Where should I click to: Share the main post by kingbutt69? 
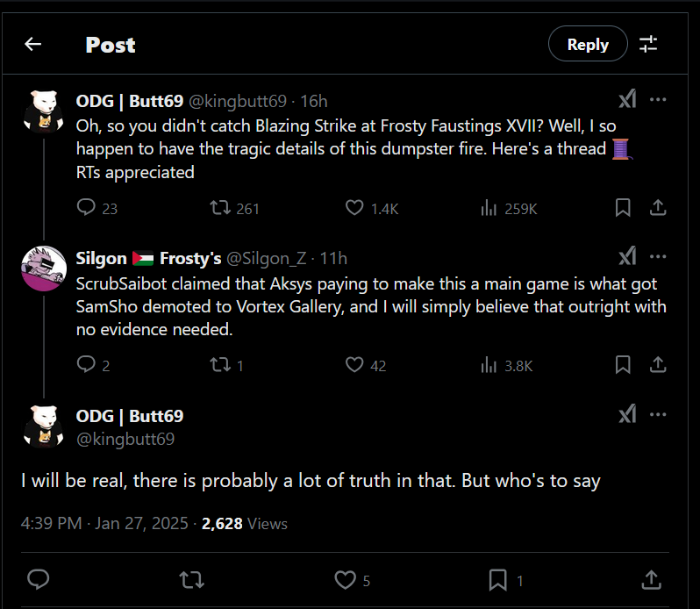(x=652, y=579)
